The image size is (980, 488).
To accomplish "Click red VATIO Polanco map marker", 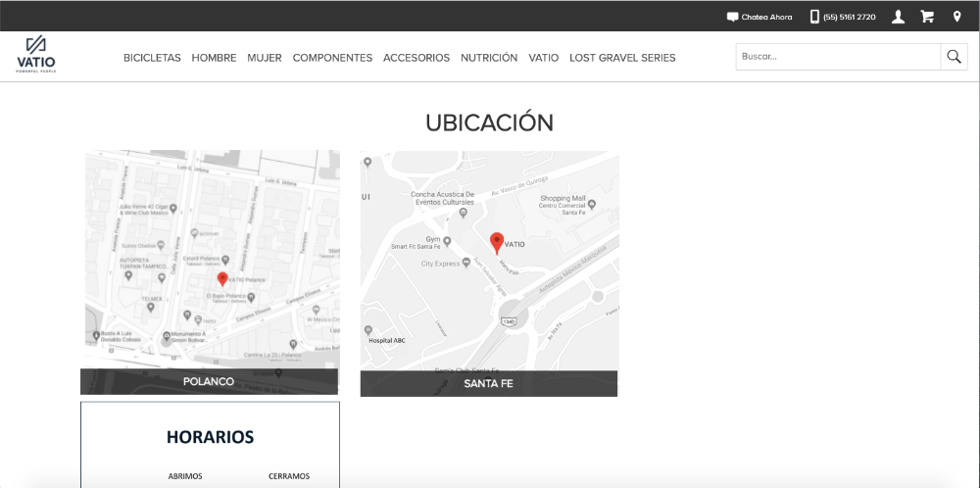I will [x=222, y=279].
